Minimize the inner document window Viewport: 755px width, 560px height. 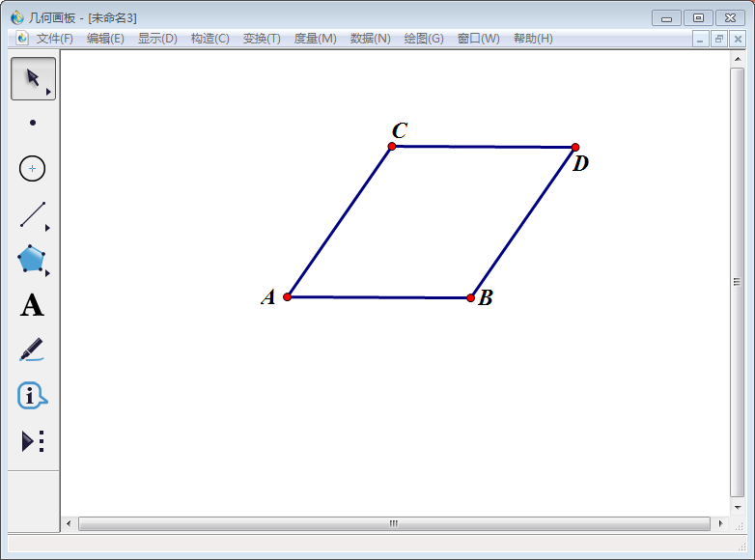click(700, 39)
